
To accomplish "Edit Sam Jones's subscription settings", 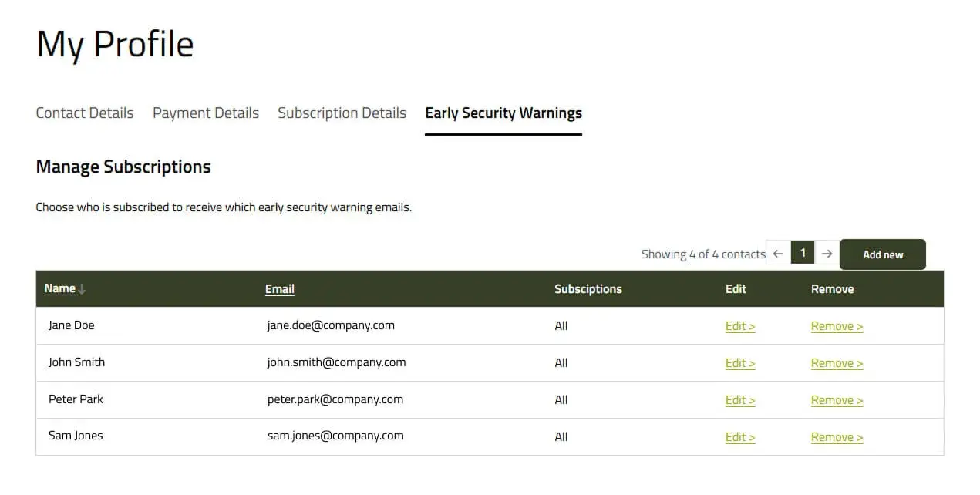I will pos(740,437).
